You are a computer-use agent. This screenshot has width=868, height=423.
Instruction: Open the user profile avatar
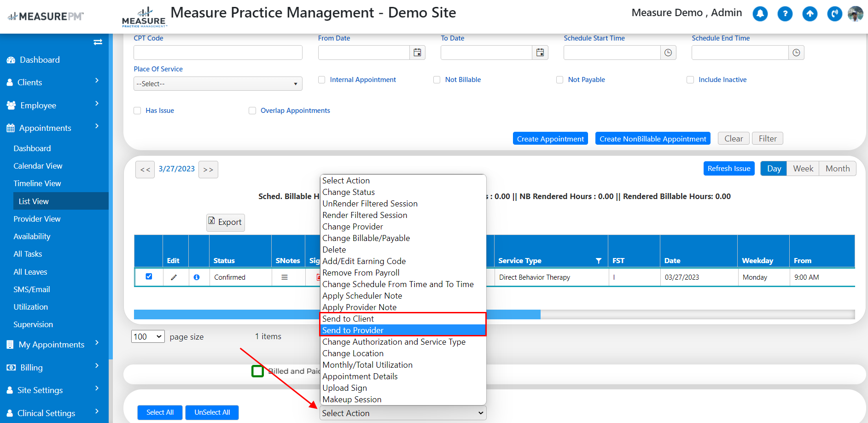[x=856, y=14]
